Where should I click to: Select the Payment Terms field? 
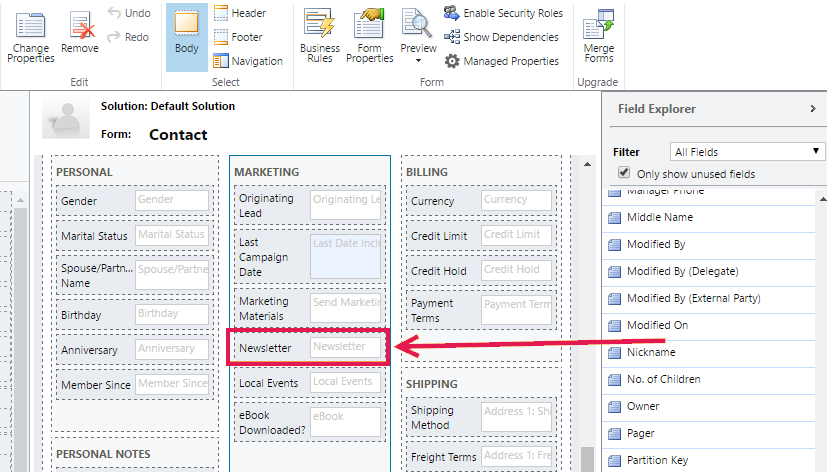pos(482,310)
